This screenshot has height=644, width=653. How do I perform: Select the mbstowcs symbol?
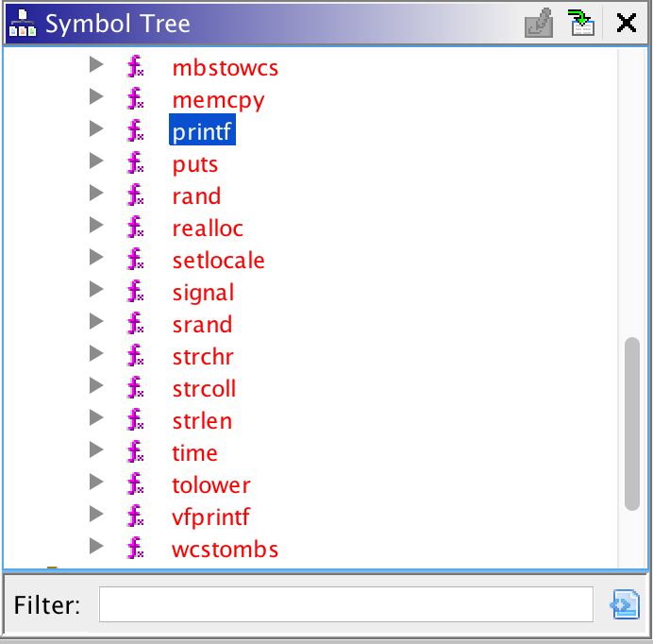(225, 68)
